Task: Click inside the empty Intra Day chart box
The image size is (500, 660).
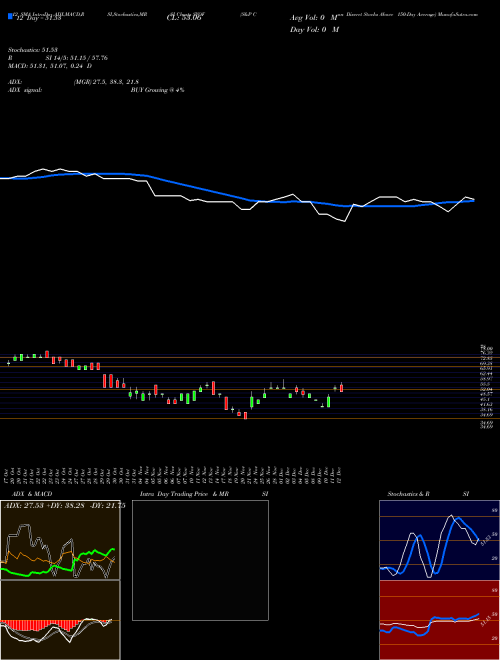Action: [x=200, y=560]
